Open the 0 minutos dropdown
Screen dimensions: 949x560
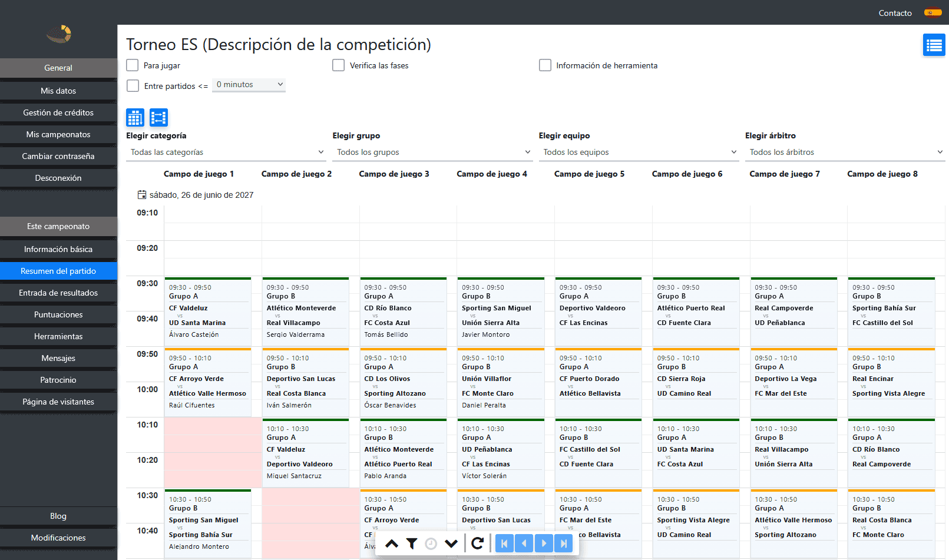249,85
